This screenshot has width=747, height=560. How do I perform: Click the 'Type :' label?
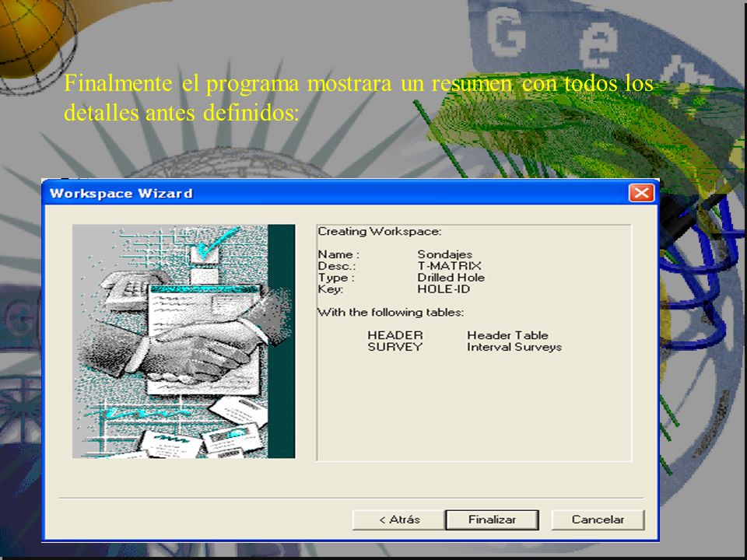(x=336, y=278)
